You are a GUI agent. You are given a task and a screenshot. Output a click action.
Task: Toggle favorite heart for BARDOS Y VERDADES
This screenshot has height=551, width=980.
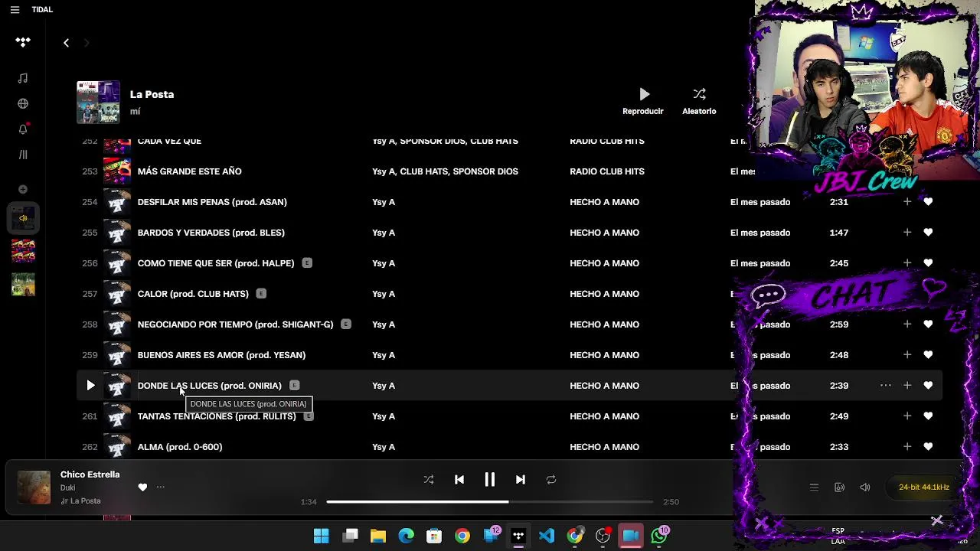coord(928,233)
